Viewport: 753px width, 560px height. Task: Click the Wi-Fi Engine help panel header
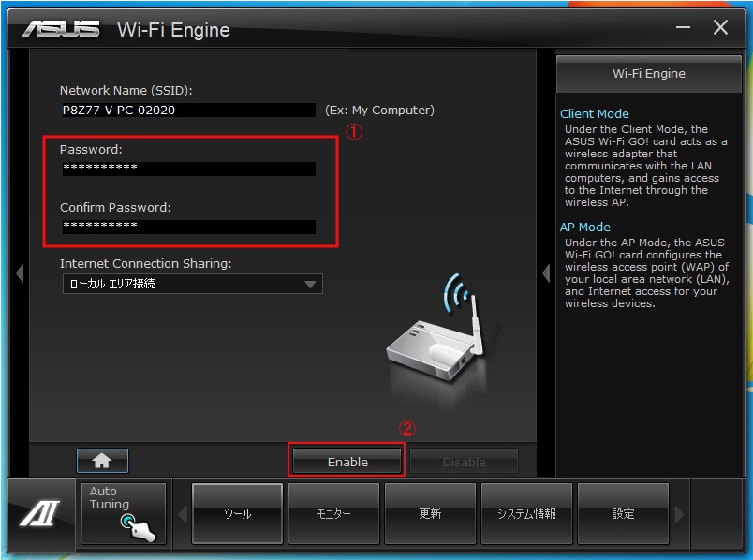649,74
